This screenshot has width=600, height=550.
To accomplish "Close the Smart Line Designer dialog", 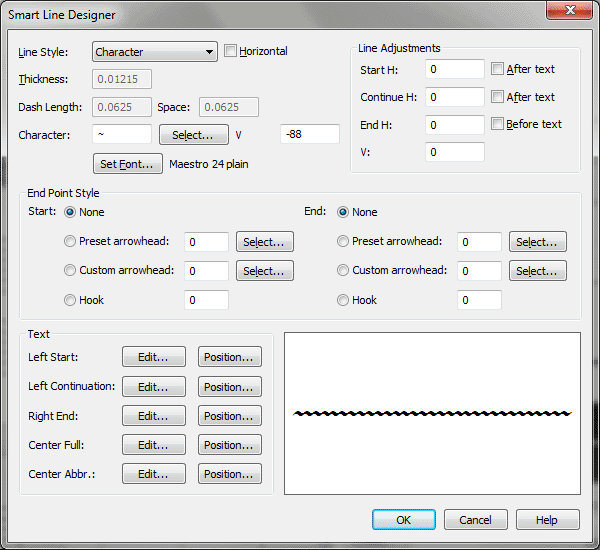I will [x=569, y=12].
